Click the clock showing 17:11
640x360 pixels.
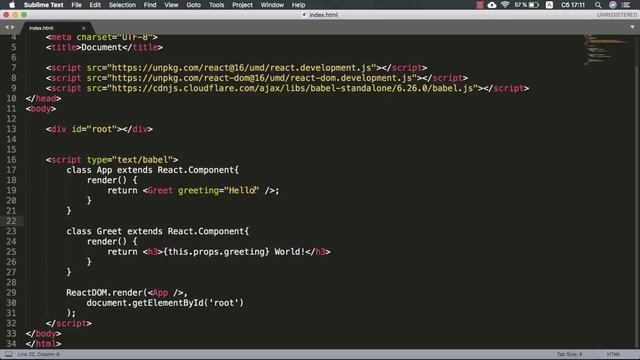tap(573, 5)
